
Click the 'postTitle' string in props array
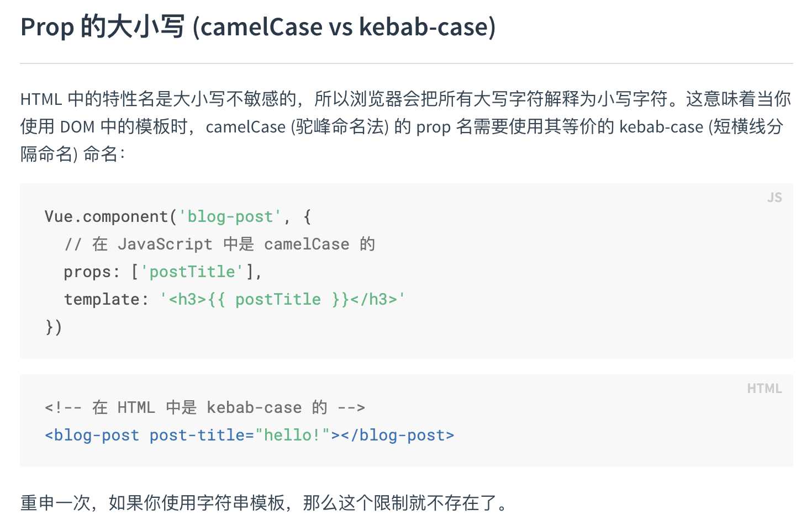(192, 272)
